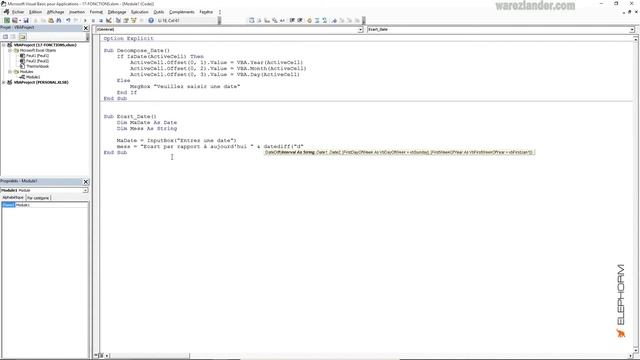Toggle Folders in Project panel

[22, 37]
